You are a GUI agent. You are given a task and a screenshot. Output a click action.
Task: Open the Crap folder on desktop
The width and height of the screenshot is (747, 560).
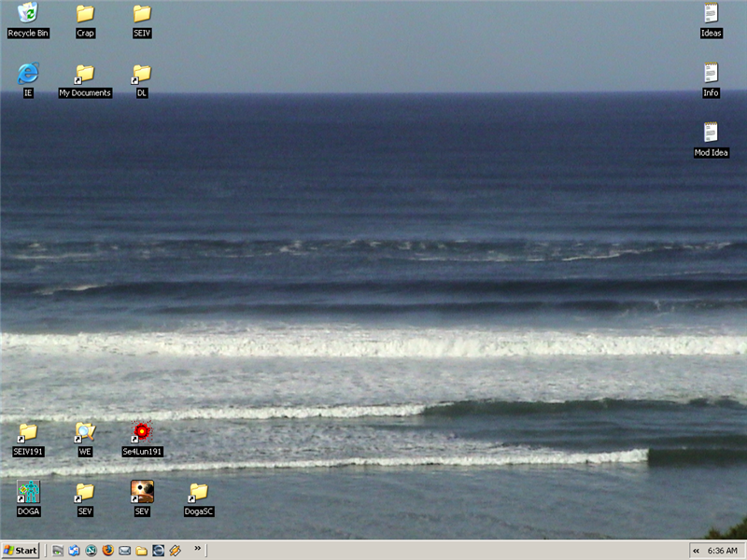[x=85, y=14]
